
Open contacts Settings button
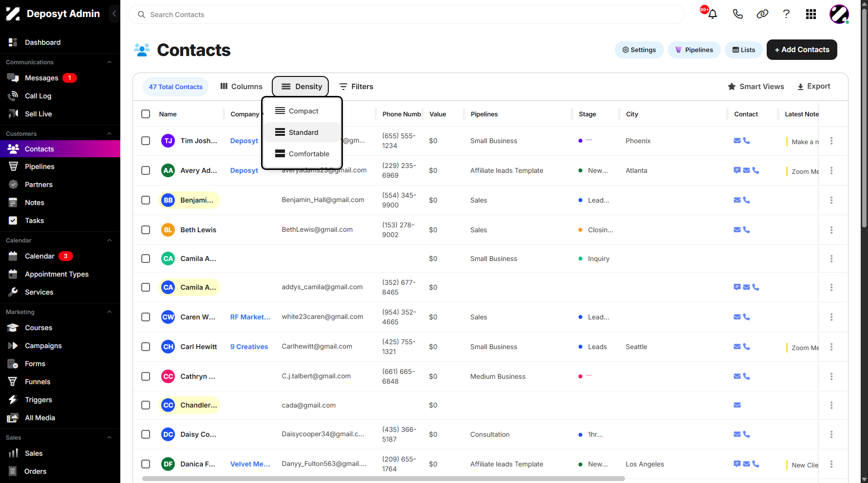click(639, 50)
